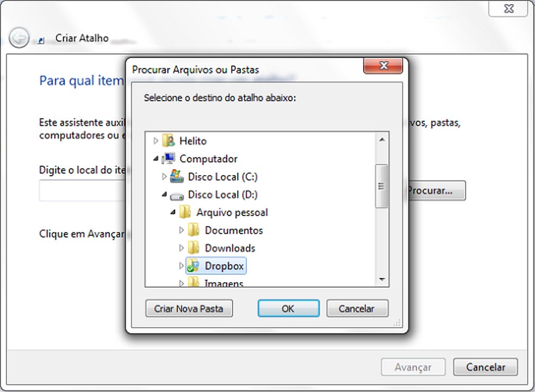Click the item location input field
Viewport: 535px width, 392px height.
click(x=83, y=191)
